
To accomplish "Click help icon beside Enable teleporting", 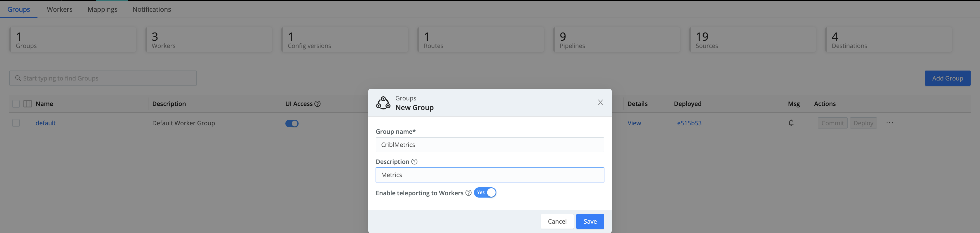I will tap(468, 193).
